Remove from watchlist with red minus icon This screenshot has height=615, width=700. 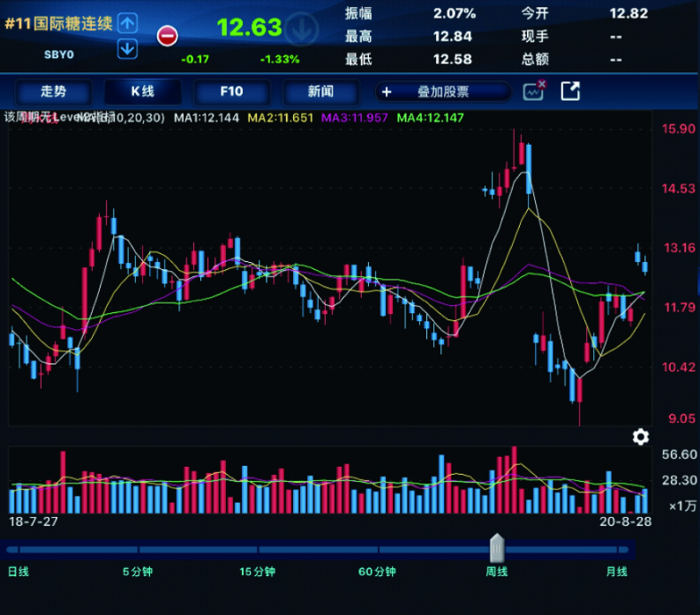(x=167, y=36)
